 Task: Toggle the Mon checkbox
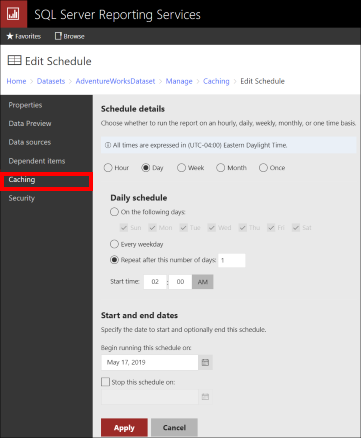click(x=152, y=228)
